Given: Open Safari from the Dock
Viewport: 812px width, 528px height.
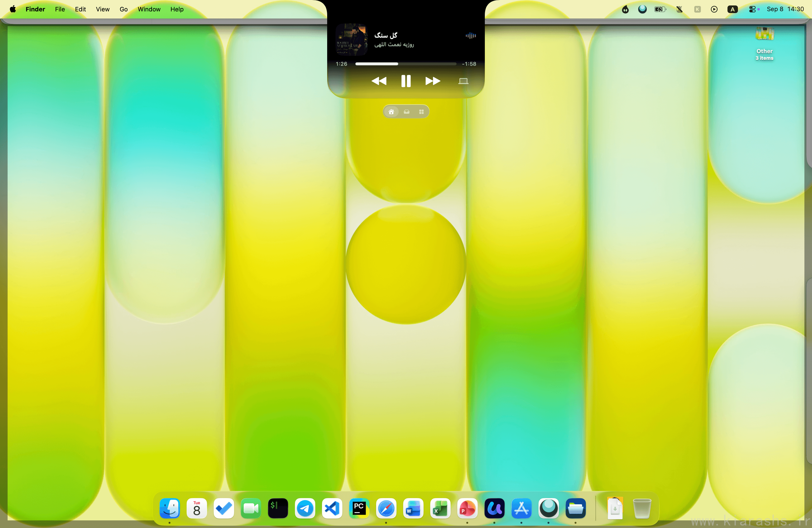Looking at the screenshot, I should [x=386, y=509].
